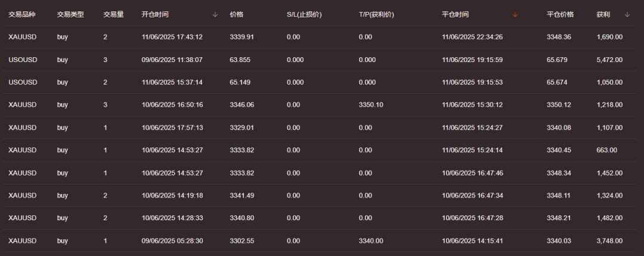The image size is (644, 256).
Task: Select the open time 11/06/2025 17:43:12
Action: tap(172, 37)
